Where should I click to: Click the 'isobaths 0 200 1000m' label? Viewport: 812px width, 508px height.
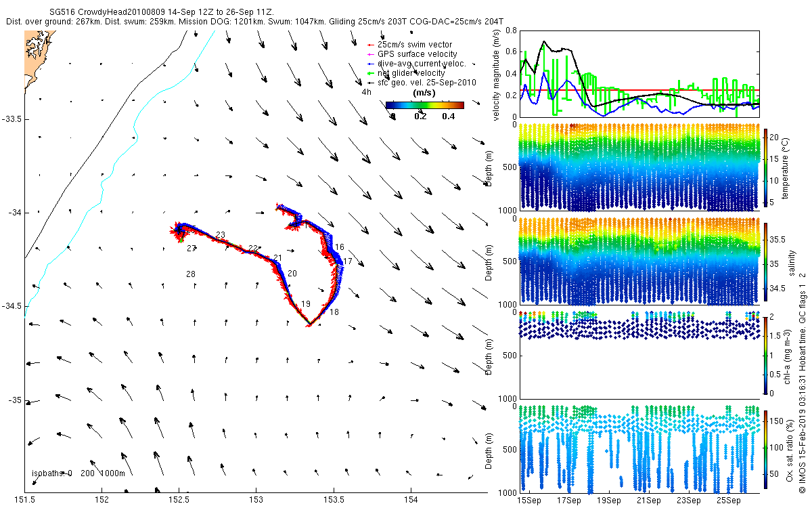tap(78, 473)
